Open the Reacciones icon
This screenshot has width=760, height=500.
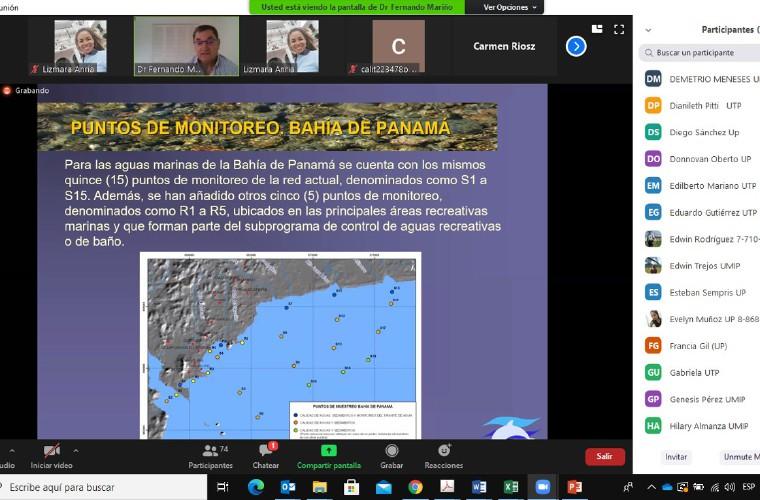pyautogui.click(x=444, y=452)
